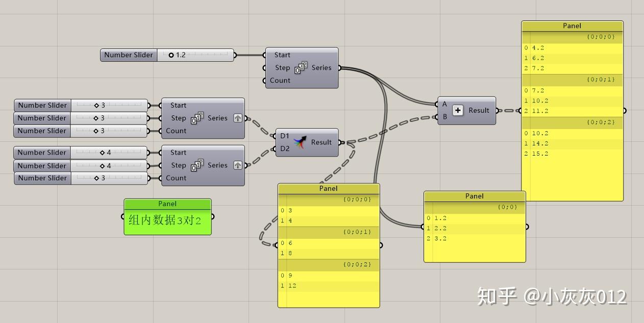Image resolution: width=644 pixels, height=323 pixels.
Task: Click the Addition plus icon
Action: [x=458, y=110]
